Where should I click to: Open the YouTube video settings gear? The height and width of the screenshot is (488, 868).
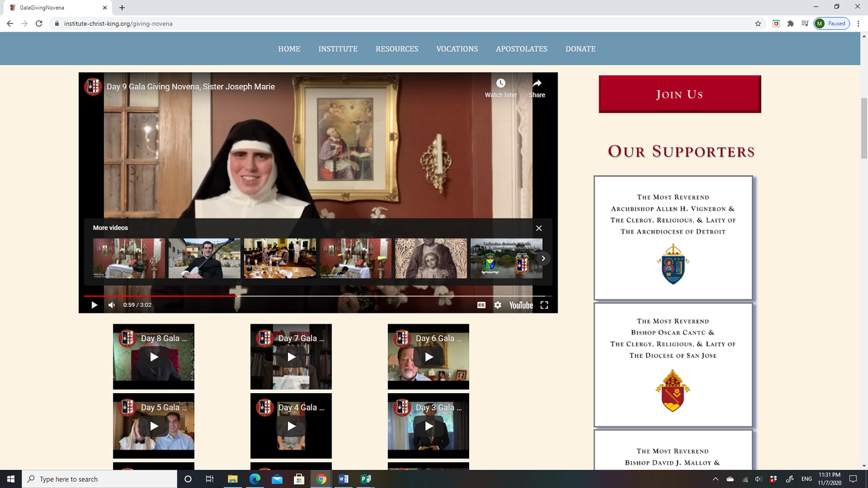pos(498,305)
